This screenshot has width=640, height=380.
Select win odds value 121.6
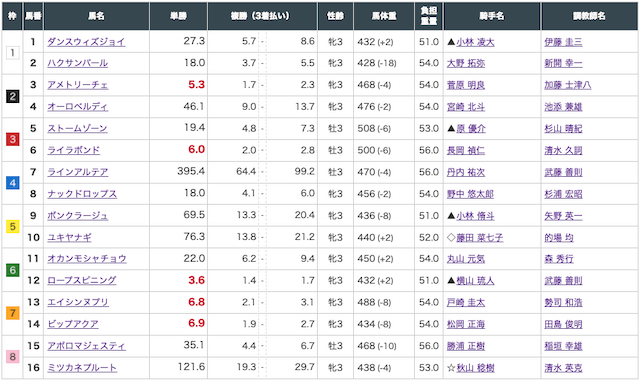click(191, 367)
